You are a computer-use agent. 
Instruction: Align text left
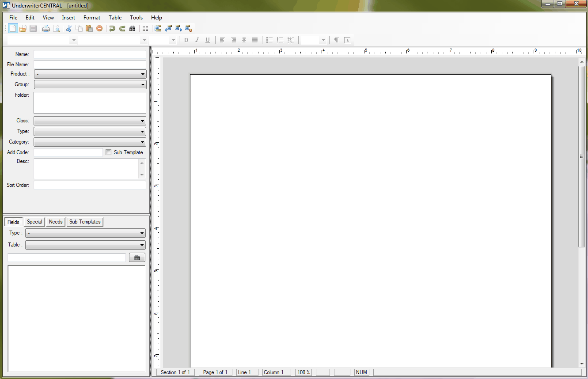222,40
